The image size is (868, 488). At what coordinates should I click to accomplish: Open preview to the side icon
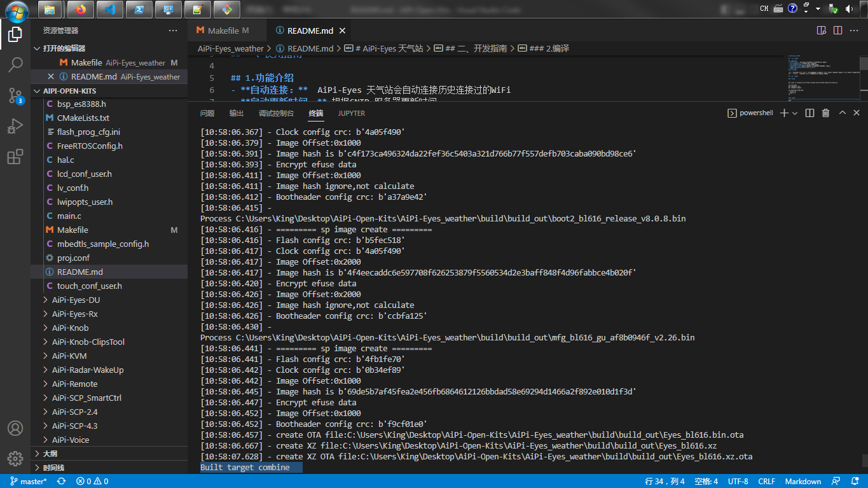point(822,31)
